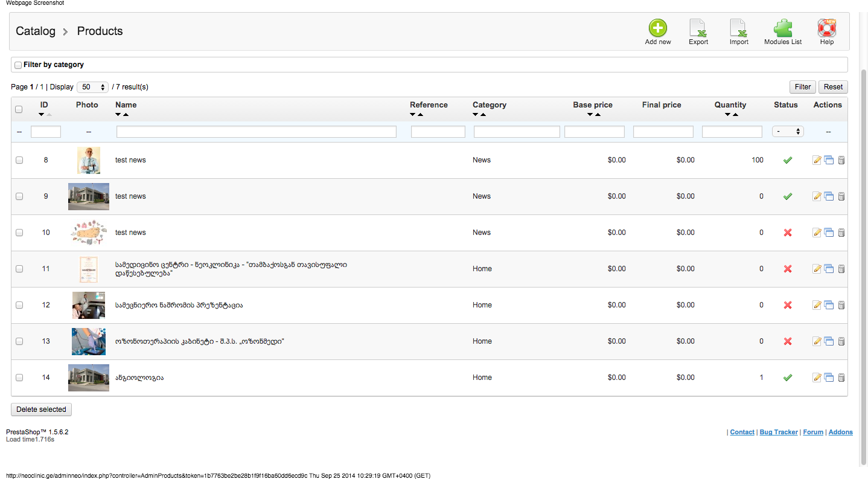868x479 pixels.
Task: Enable the Filter by category checkbox
Action: (x=18, y=65)
